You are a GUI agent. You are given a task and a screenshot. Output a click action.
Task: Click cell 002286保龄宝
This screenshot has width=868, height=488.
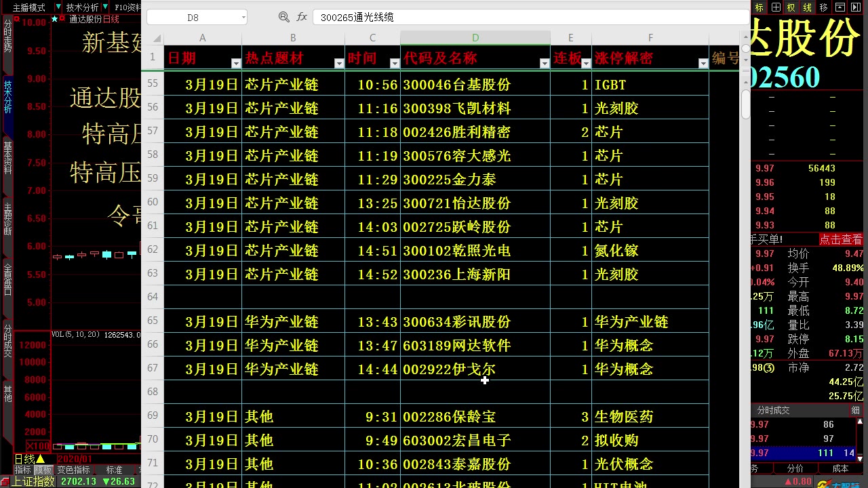[475, 417]
